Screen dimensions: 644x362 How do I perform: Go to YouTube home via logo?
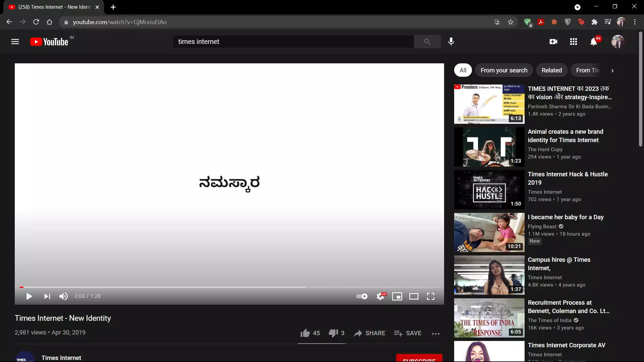click(x=49, y=42)
